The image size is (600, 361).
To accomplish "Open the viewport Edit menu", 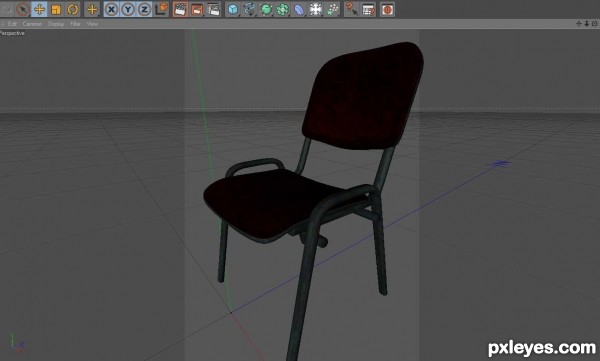I will click(x=12, y=24).
